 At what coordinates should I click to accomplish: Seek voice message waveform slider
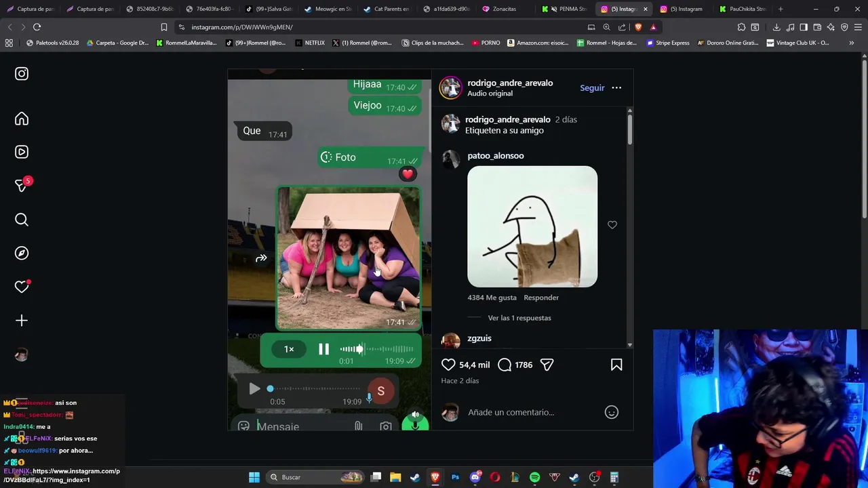(x=376, y=349)
